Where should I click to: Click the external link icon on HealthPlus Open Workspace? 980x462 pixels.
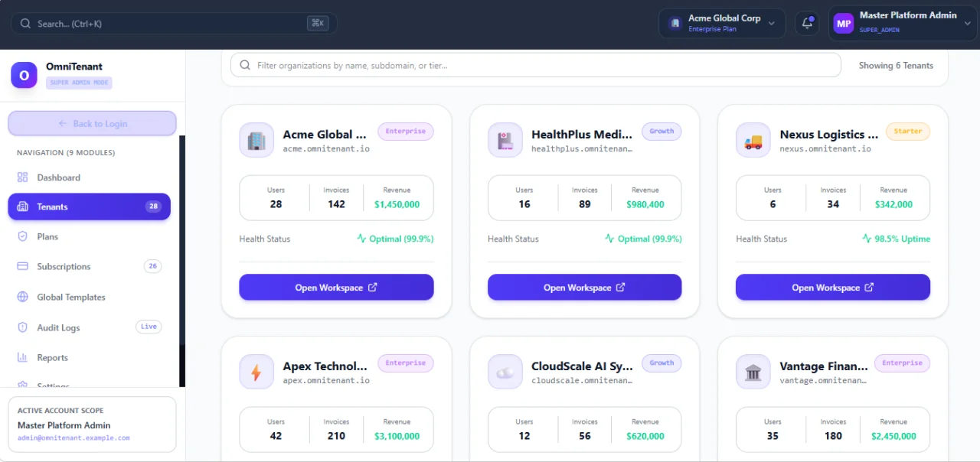tap(621, 288)
